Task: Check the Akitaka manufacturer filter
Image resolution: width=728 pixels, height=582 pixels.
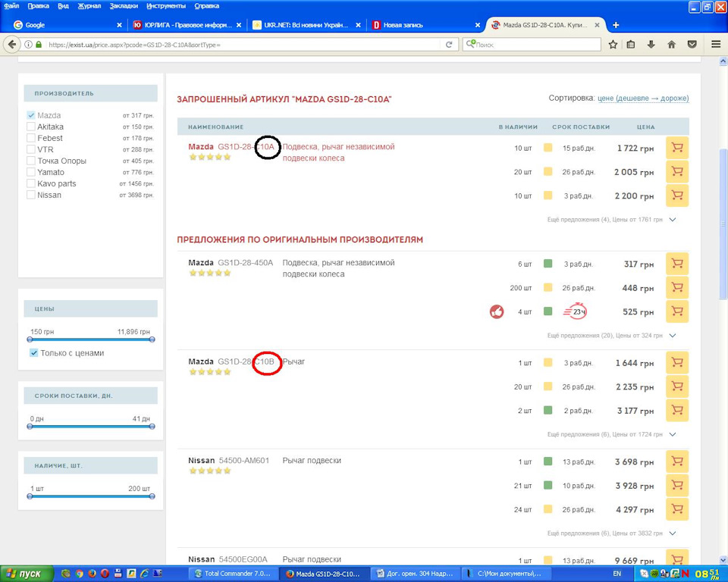Action: tap(31, 127)
